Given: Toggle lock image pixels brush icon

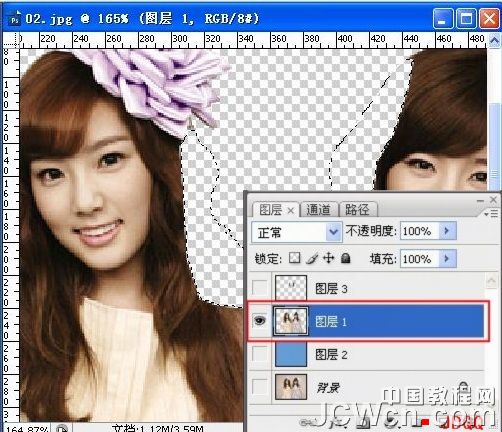Looking at the screenshot, I should [x=312, y=258].
